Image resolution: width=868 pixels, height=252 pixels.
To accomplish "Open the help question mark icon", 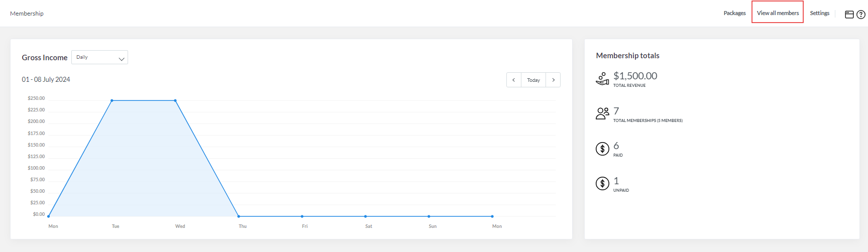I will pos(861,15).
